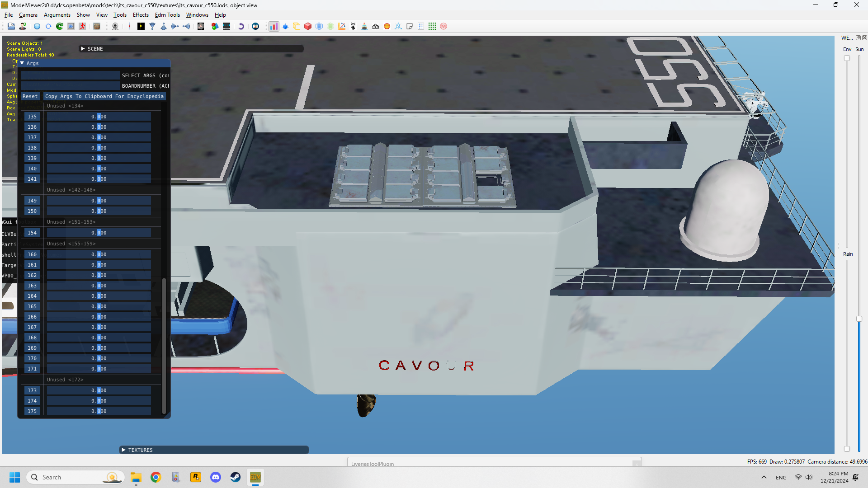Click argument number 135 button
The image size is (868, 488).
pos(32,117)
